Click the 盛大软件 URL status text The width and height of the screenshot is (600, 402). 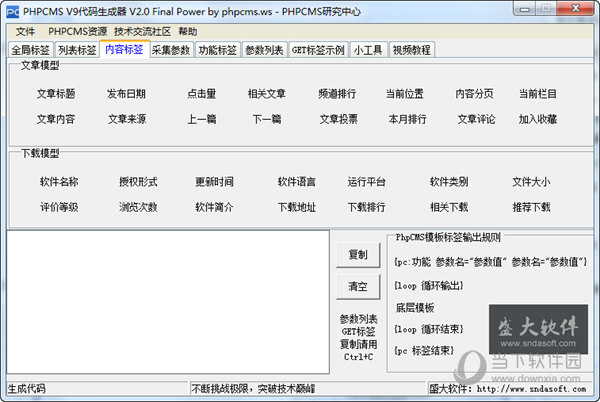pos(507,389)
